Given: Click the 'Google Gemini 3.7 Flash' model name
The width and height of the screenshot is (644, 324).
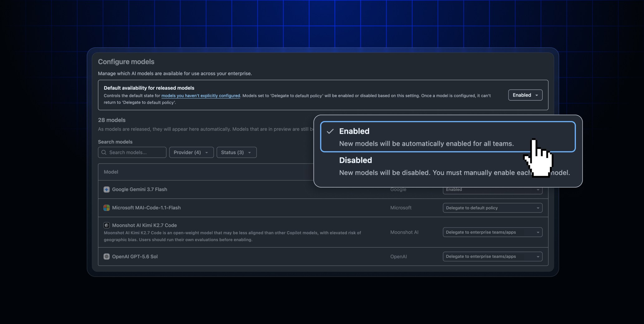Looking at the screenshot, I should [139, 189].
